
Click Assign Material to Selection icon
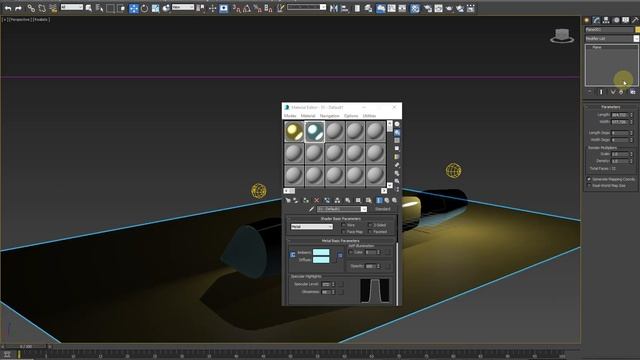tap(306, 200)
